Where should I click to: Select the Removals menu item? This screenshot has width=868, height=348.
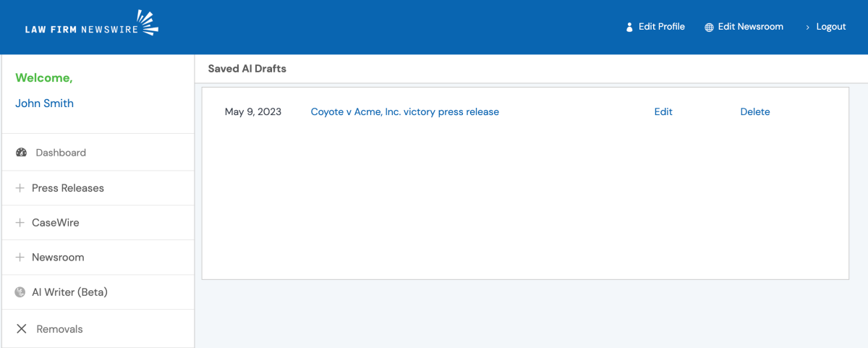pyautogui.click(x=59, y=329)
